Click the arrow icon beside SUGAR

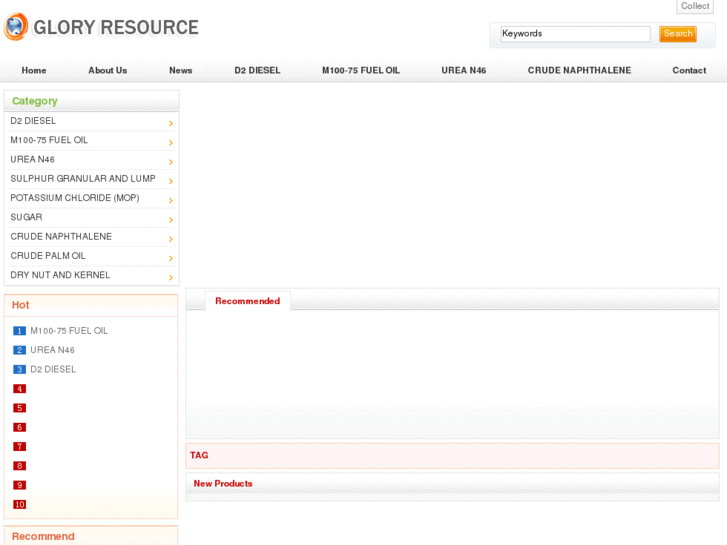coord(171,220)
